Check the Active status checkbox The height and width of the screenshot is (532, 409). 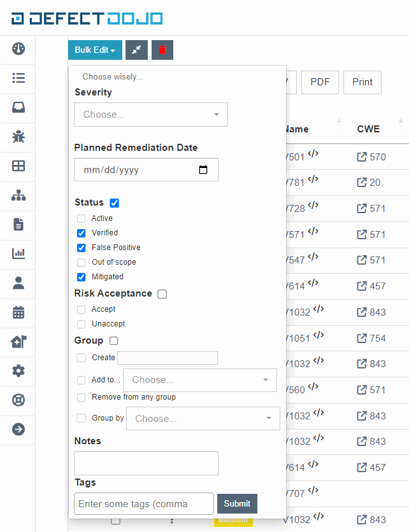point(82,218)
